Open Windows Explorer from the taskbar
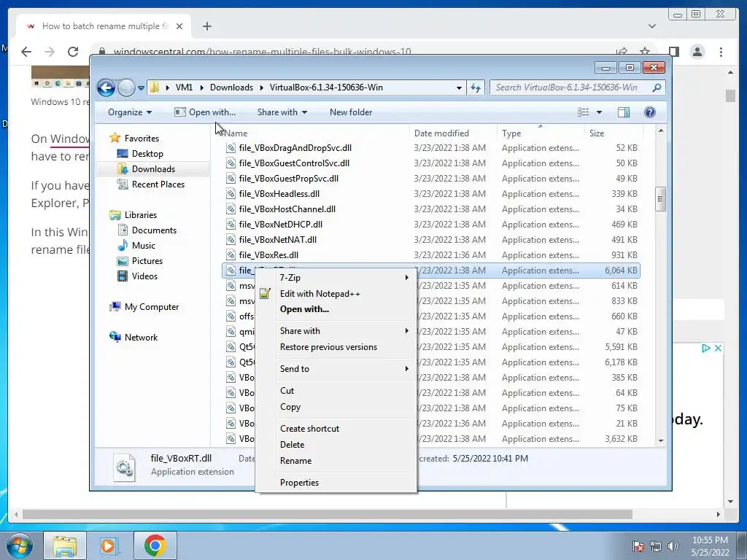Image resolution: width=747 pixels, height=560 pixels. (65, 545)
